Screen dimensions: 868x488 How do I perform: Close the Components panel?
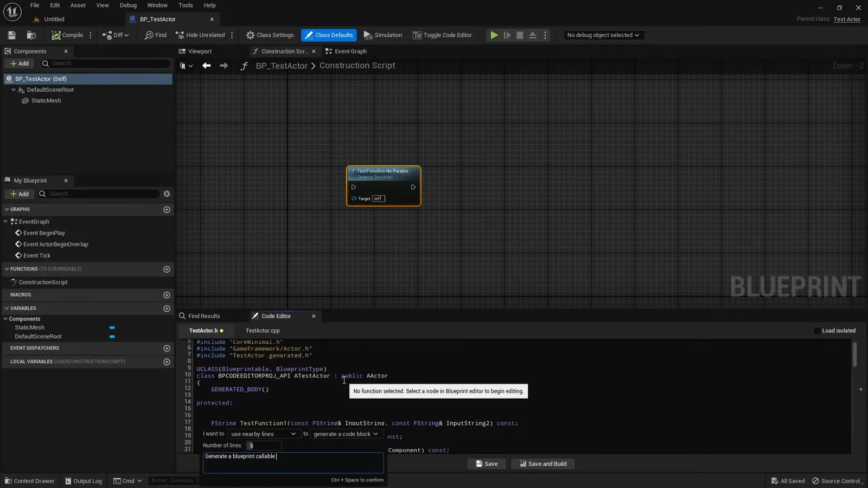coord(66,52)
